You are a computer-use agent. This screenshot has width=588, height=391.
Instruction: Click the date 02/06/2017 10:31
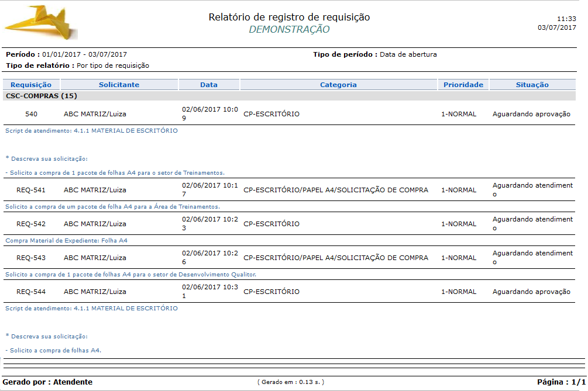tap(210, 292)
